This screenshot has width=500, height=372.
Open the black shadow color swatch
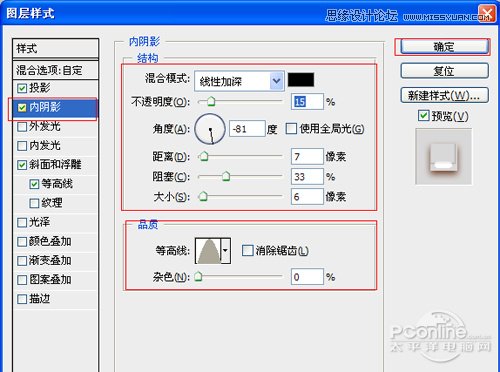click(301, 80)
